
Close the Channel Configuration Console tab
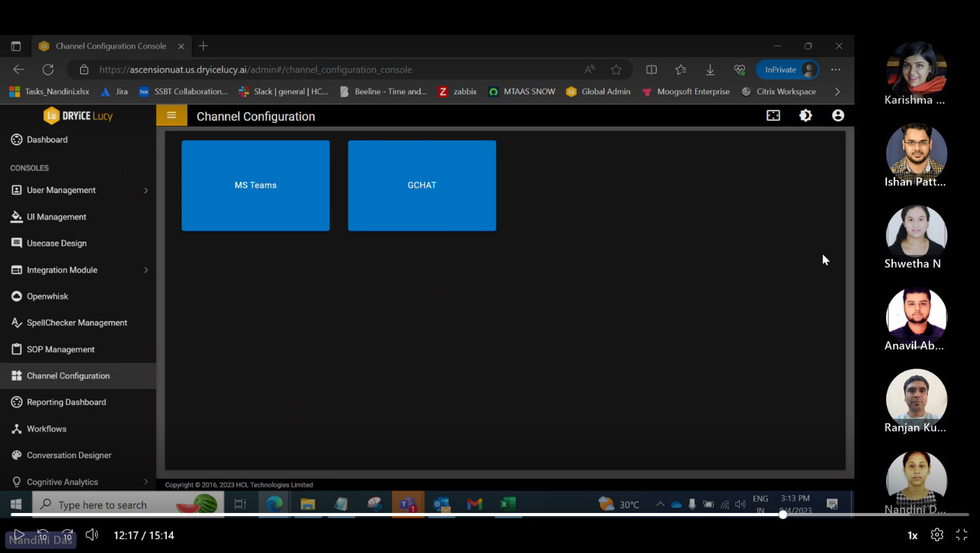pyautogui.click(x=181, y=46)
